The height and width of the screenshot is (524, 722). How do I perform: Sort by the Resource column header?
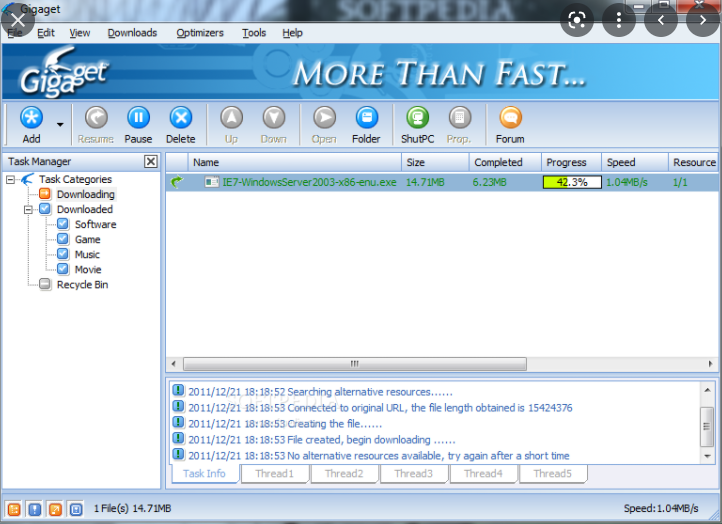tap(693, 162)
